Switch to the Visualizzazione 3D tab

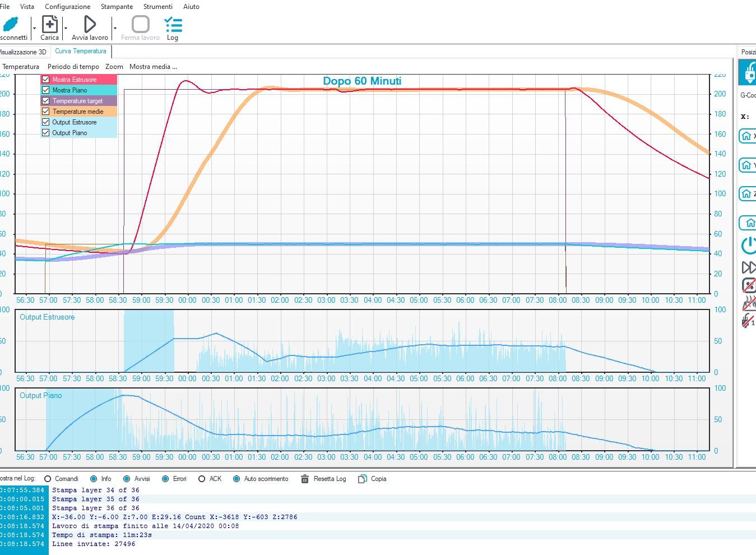click(x=24, y=52)
